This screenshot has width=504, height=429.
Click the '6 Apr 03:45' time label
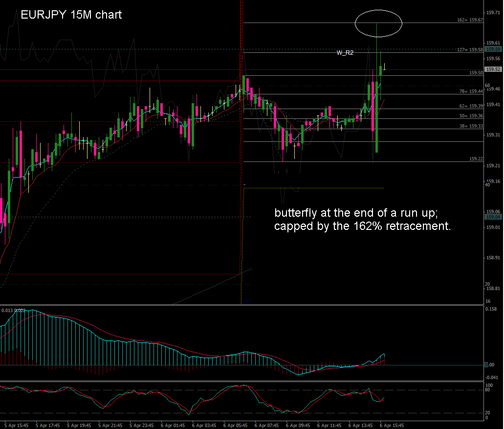click(204, 426)
